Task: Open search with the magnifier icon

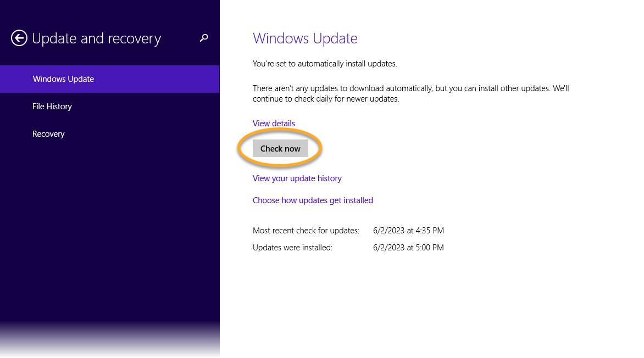Action: [204, 38]
